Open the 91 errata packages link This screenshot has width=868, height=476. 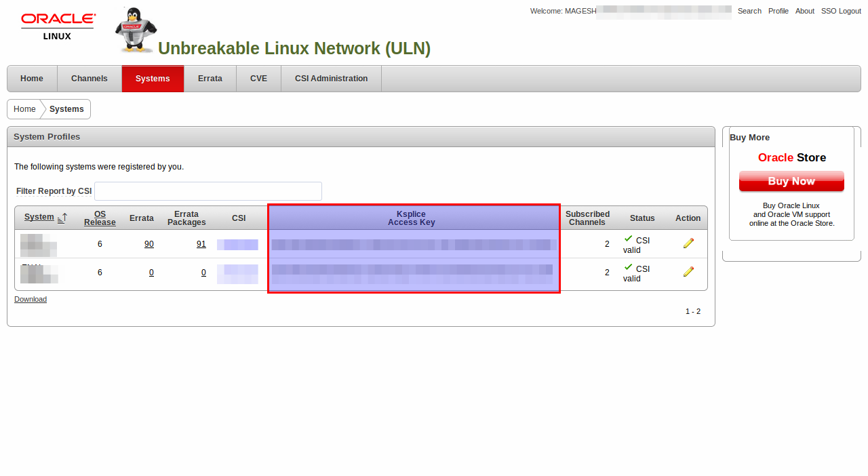201,244
